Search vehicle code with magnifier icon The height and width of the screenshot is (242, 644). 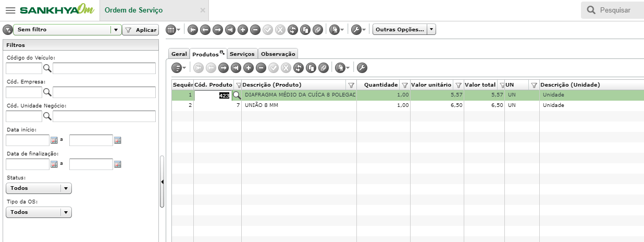(x=47, y=68)
